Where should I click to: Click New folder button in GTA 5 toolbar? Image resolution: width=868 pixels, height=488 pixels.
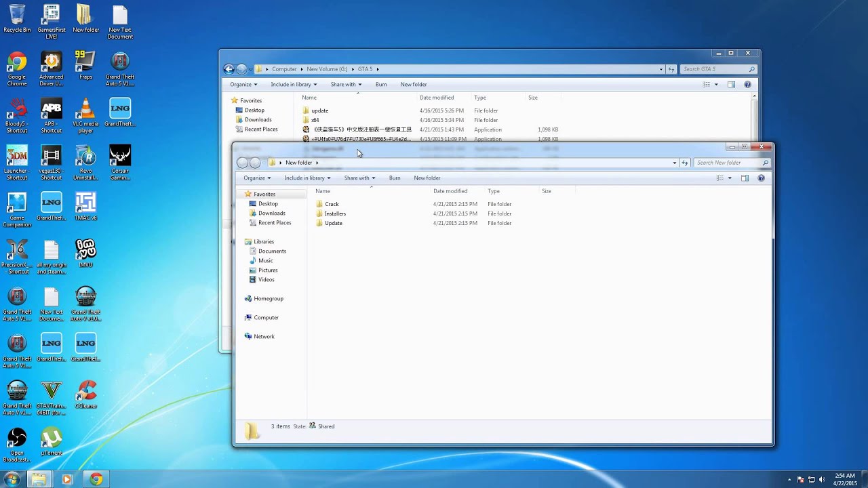[414, 85]
